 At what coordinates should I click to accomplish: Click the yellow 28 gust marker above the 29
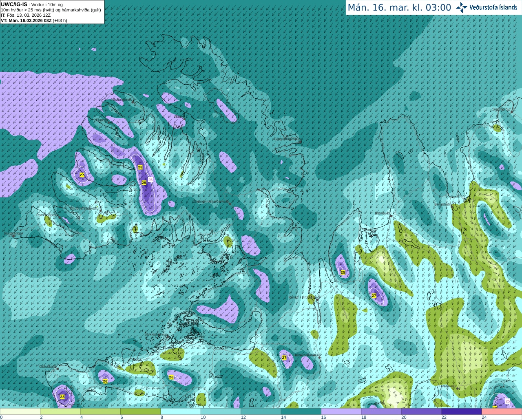140,167
